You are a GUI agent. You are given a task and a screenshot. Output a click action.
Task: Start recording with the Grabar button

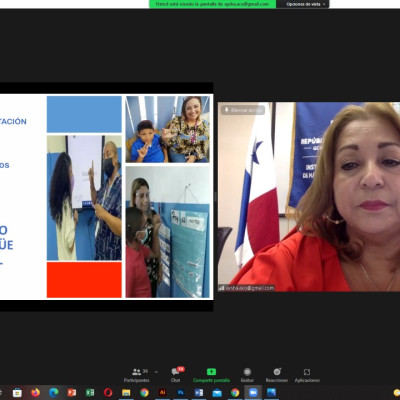click(247, 375)
